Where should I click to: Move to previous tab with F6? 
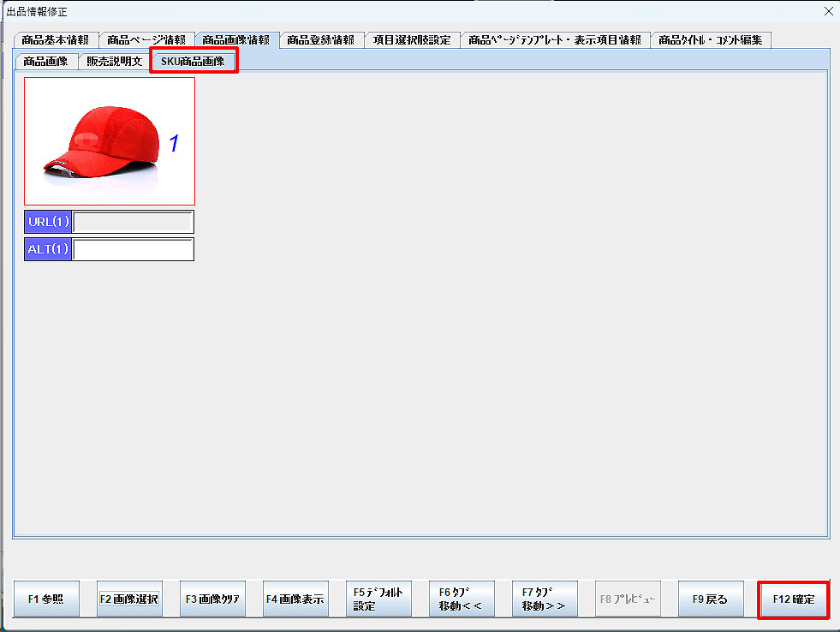pos(462,599)
